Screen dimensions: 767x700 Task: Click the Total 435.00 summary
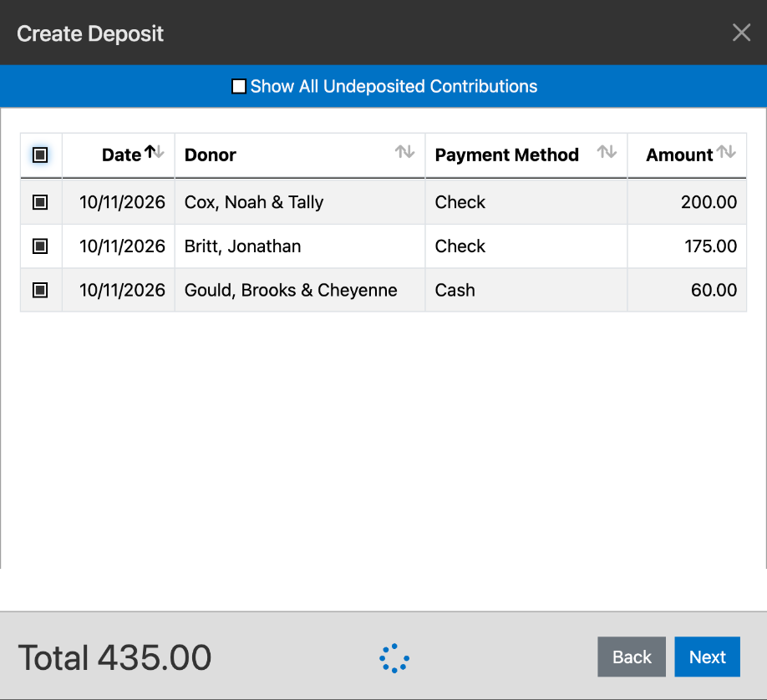click(x=114, y=657)
